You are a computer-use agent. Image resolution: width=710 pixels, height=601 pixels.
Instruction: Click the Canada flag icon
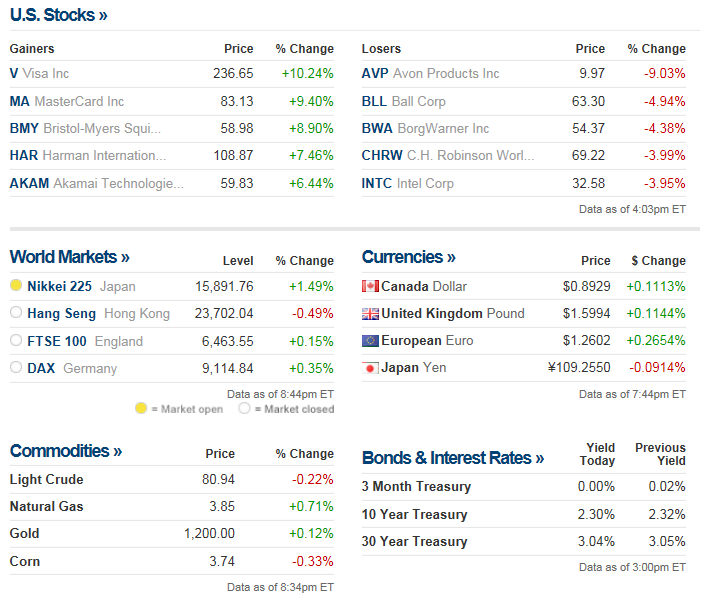(x=370, y=286)
